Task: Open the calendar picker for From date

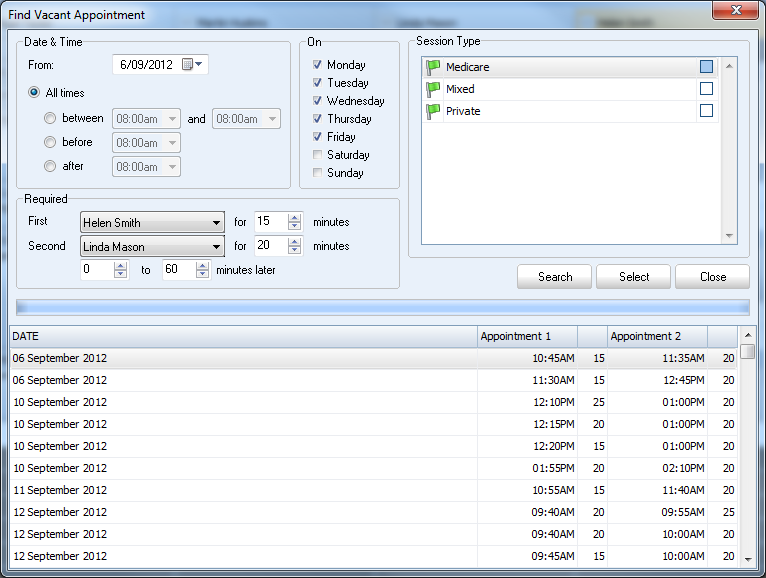Action: [192, 64]
